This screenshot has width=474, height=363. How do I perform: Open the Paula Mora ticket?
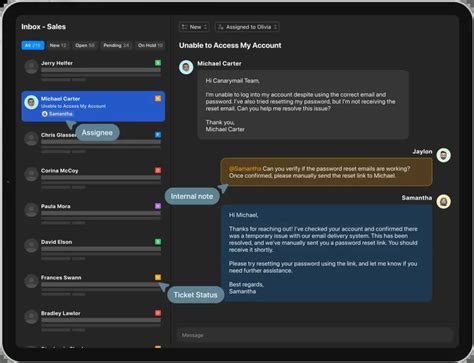tap(93, 214)
